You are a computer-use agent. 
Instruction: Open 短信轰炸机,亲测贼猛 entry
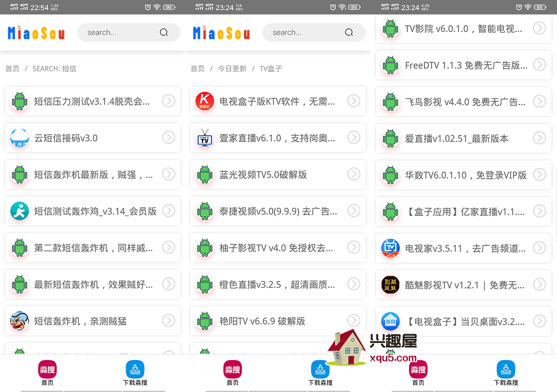click(93, 321)
